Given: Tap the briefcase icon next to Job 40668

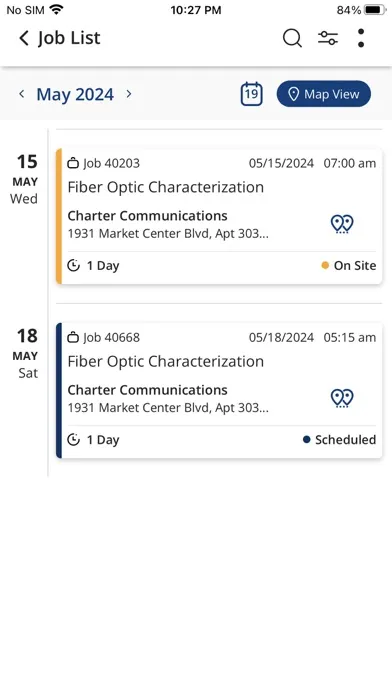Looking at the screenshot, I should 73,337.
